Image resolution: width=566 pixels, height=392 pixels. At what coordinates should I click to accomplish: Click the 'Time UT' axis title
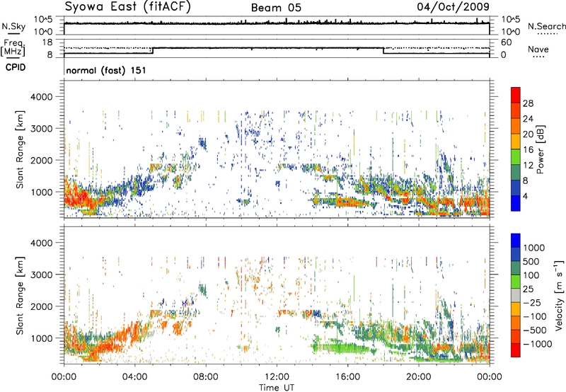tap(277, 388)
